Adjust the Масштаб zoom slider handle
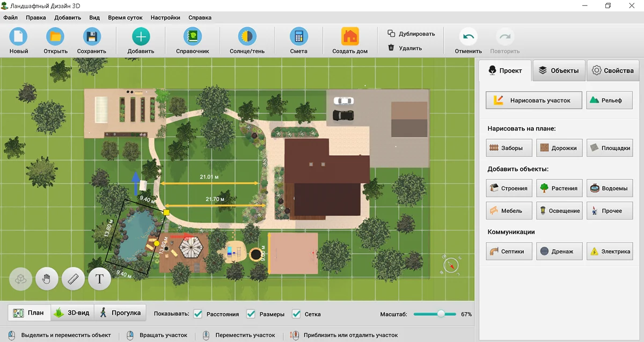This screenshot has height=342, width=644. 441,314
